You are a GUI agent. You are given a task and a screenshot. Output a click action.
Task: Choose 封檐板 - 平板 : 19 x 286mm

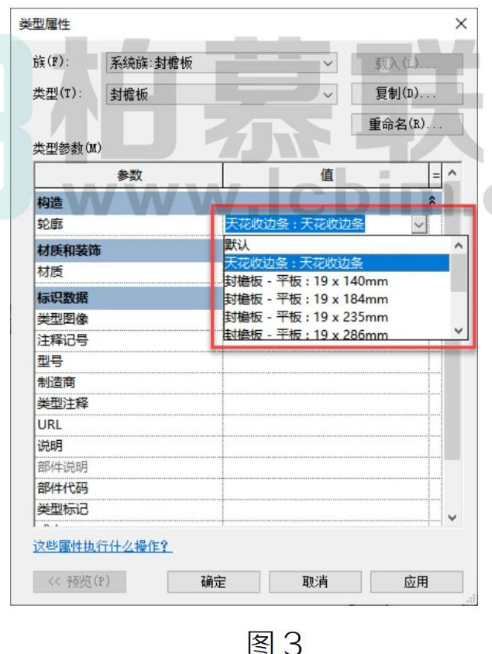pyautogui.click(x=336, y=334)
